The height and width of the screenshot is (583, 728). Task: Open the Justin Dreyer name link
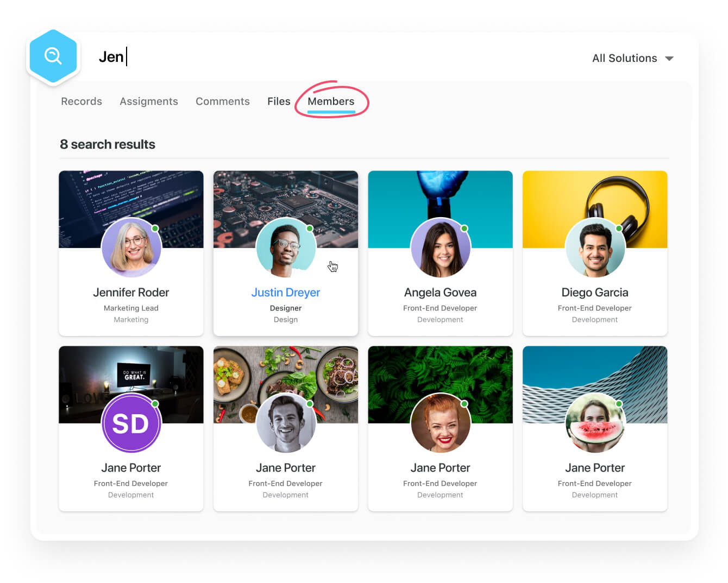coord(286,293)
